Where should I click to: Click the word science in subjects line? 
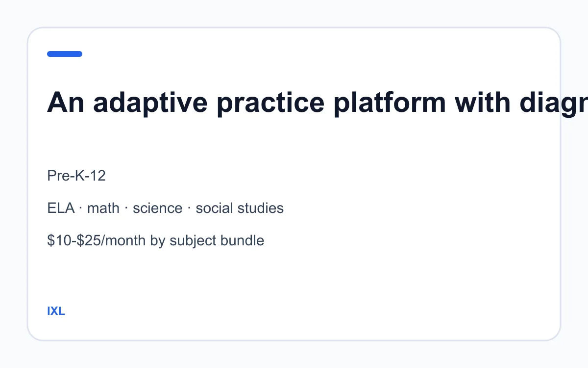(157, 208)
